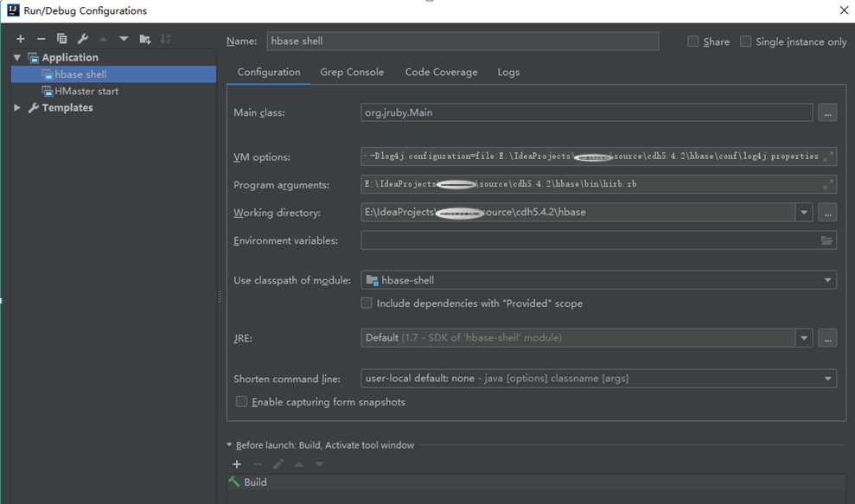
Task: Create new folder for configurations
Action: click(144, 39)
